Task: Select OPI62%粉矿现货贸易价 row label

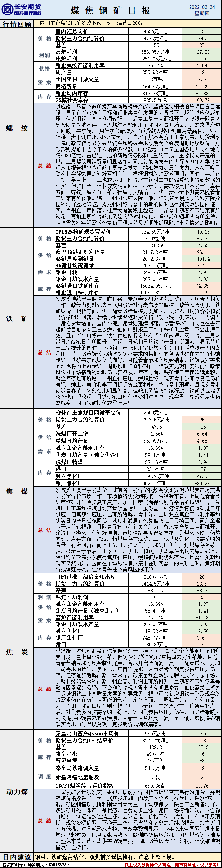Action: coord(83,232)
